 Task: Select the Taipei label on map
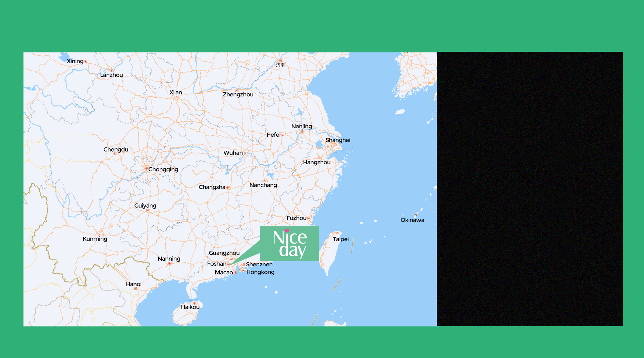[x=341, y=239]
